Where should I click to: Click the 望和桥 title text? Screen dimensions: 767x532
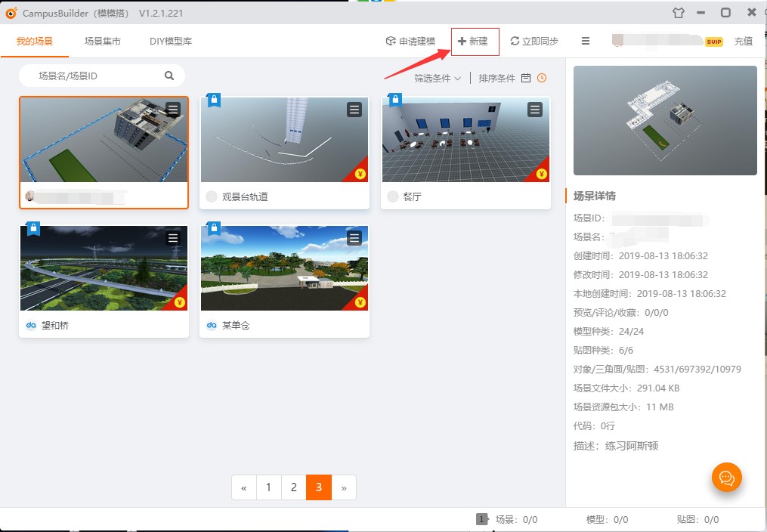pyautogui.click(x=55, y=326)
